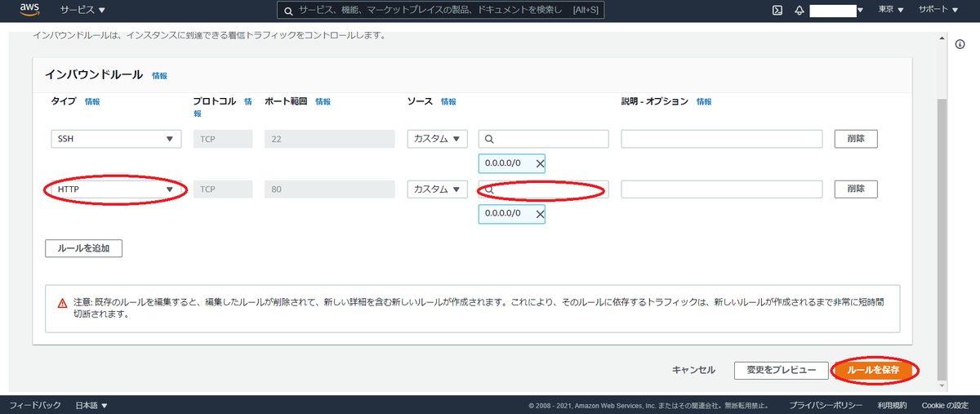Open プライバシーポリシー link
Screen dimensions: 980x414
826,405
